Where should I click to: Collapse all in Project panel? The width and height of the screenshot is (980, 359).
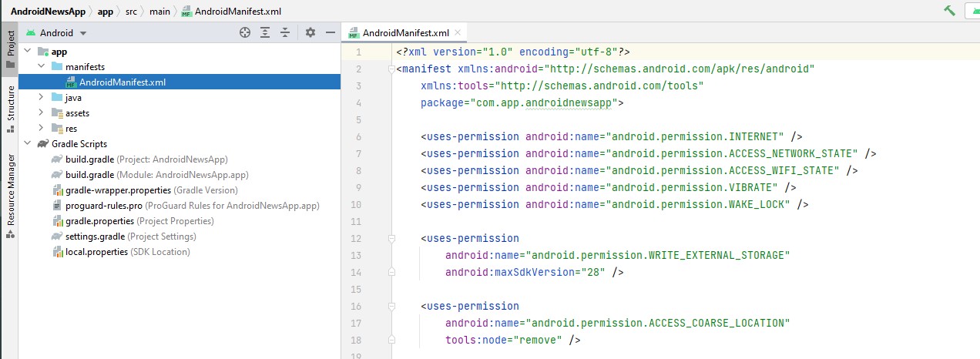click(x=285, y=32)
